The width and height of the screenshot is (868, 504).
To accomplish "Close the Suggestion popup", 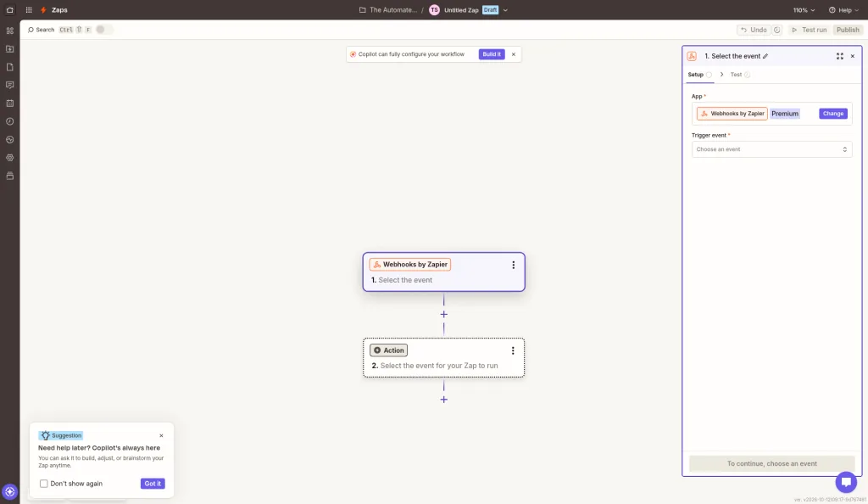I will pyautogui.click(x=161, y=436).
